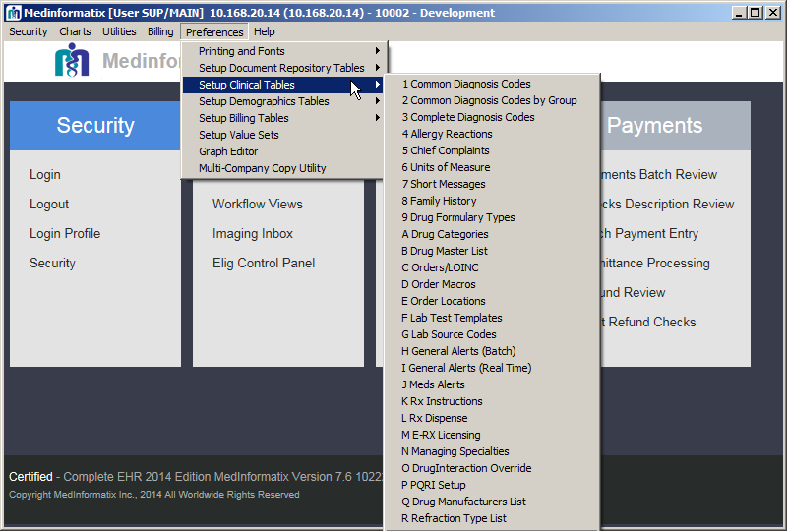The height and width of the screenshot is (532, 788).
Task: Open G Lab Source Codes
Action: (x=492, y=334)
